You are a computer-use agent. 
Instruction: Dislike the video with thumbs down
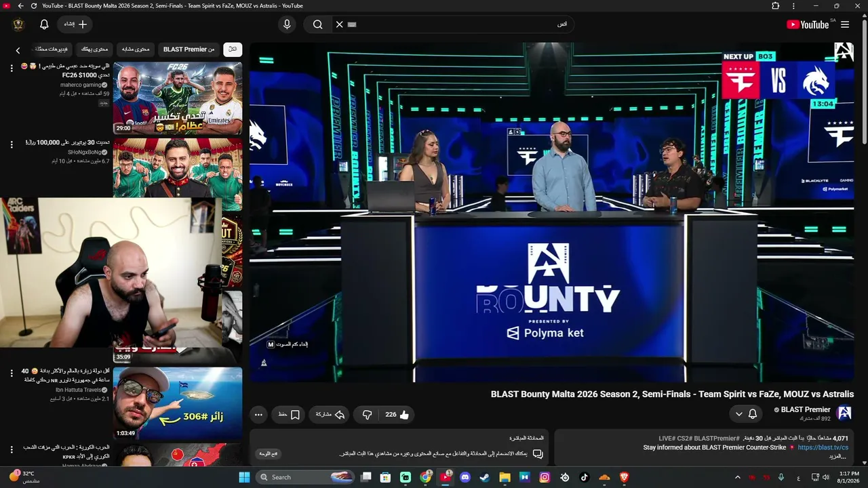coord(367,415)
